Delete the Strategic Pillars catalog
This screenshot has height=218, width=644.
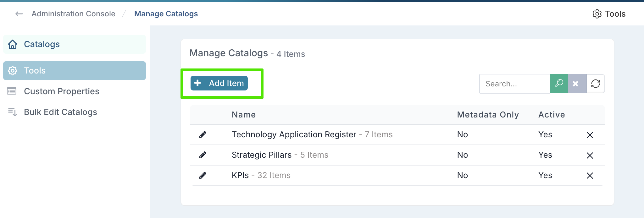[x=590, y=155]
